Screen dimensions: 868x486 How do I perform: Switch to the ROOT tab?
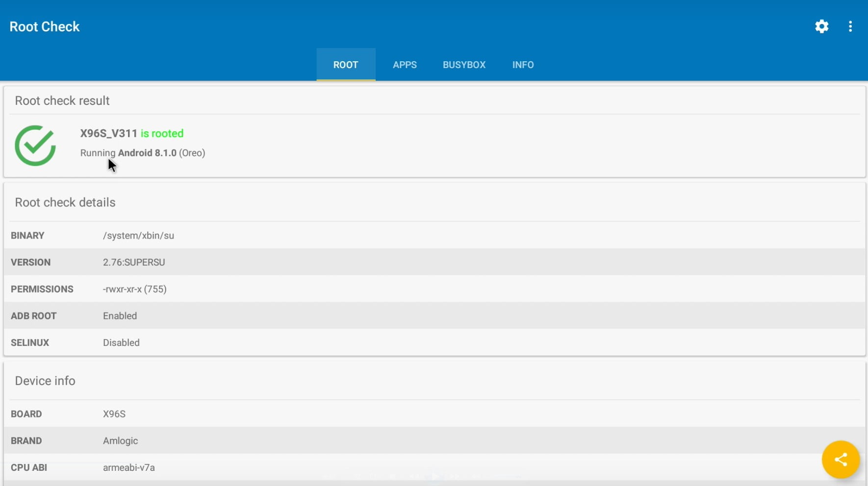tap(346, 65)
